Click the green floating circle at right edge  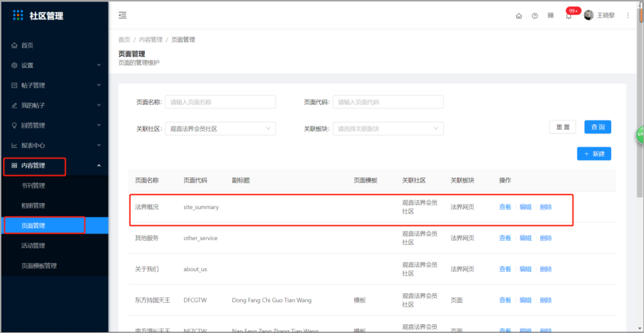(x=640, y=135)
